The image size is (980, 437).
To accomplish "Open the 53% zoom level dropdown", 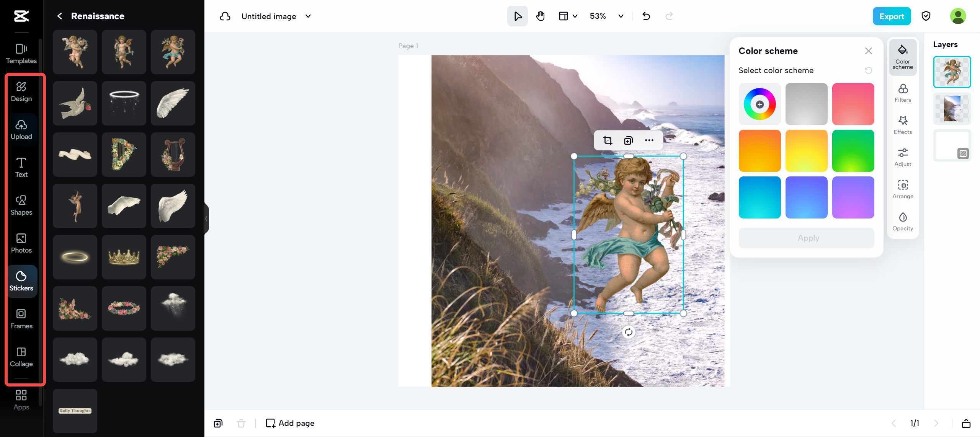I will pos(621,16).
